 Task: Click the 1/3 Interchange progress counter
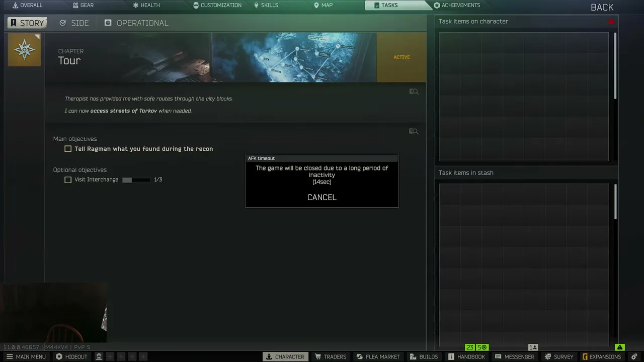(158, 179)
